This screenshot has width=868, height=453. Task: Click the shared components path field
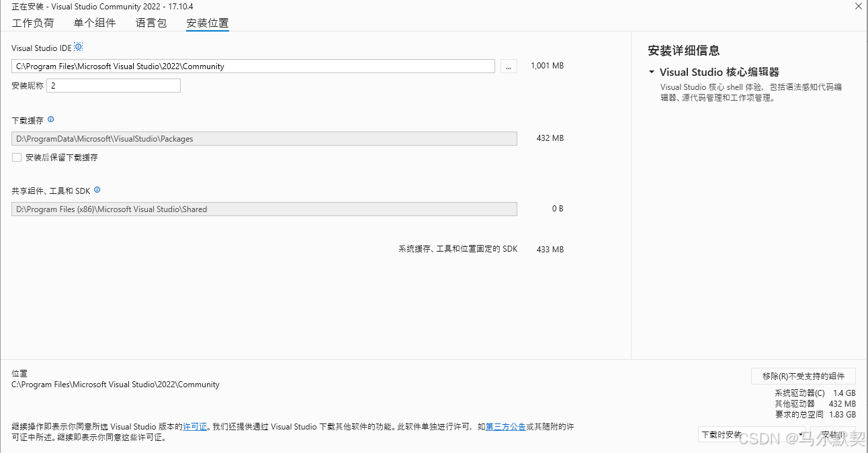[264, 209]
